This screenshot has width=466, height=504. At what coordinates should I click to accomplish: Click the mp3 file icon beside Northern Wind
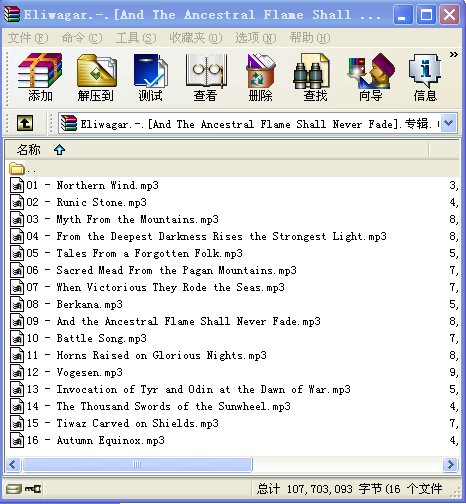coord(17,185)
